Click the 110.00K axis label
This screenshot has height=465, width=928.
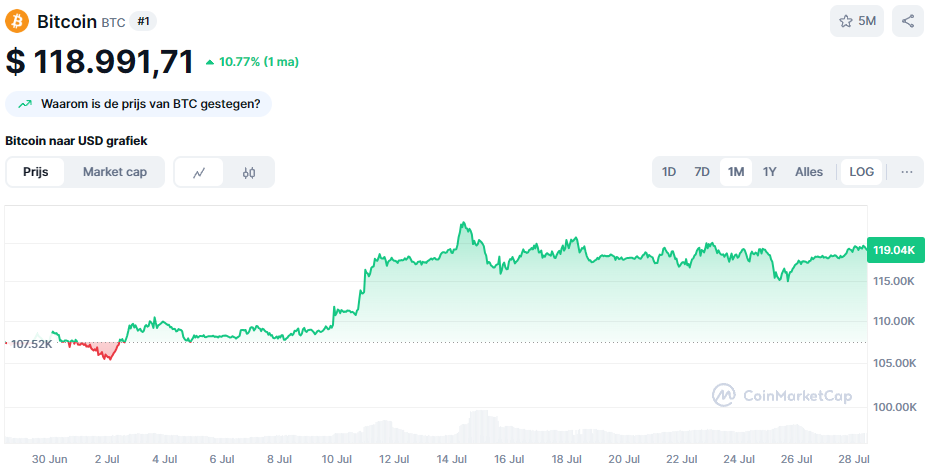coord(894,322)
